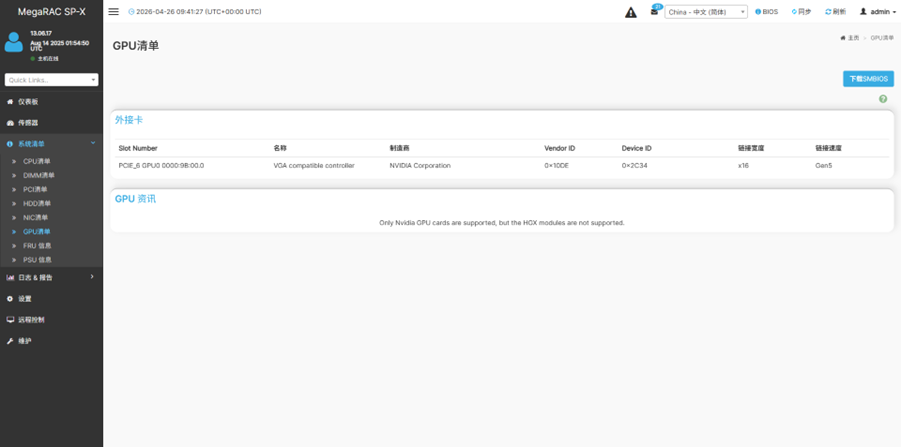Click the 外接卡 section heading

pos(129,120)
